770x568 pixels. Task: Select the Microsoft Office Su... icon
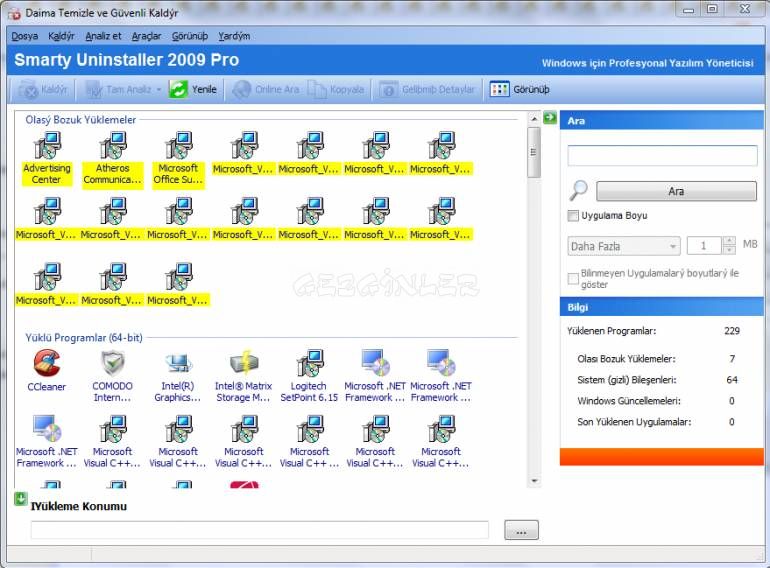178,145
